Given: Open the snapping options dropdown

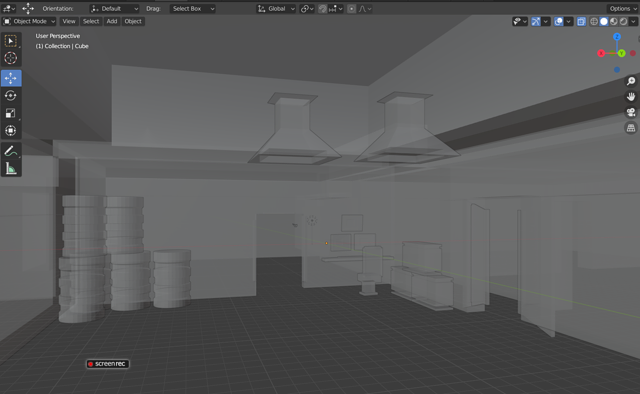Looking at the screenshot, I should 336,9.
